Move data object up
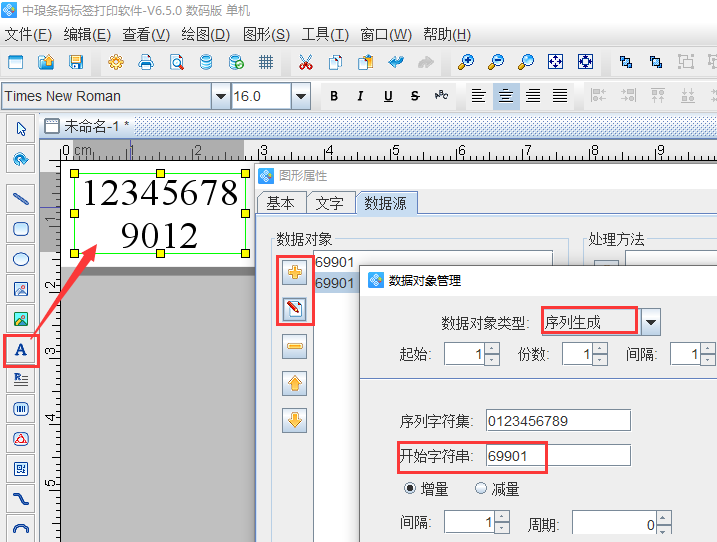The image size is (717, 542). tap(294, 383)
